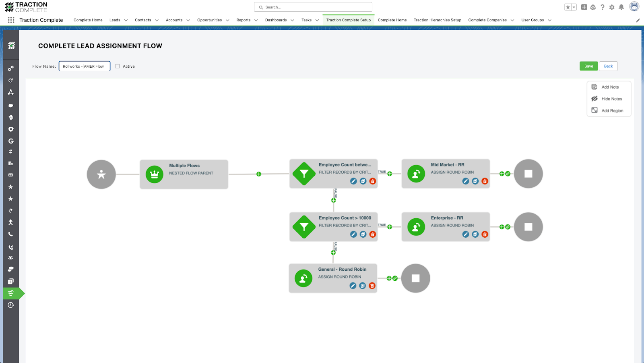Click the Add Region option
Viewport: 644px width, 363px height.
coord(612,111)
